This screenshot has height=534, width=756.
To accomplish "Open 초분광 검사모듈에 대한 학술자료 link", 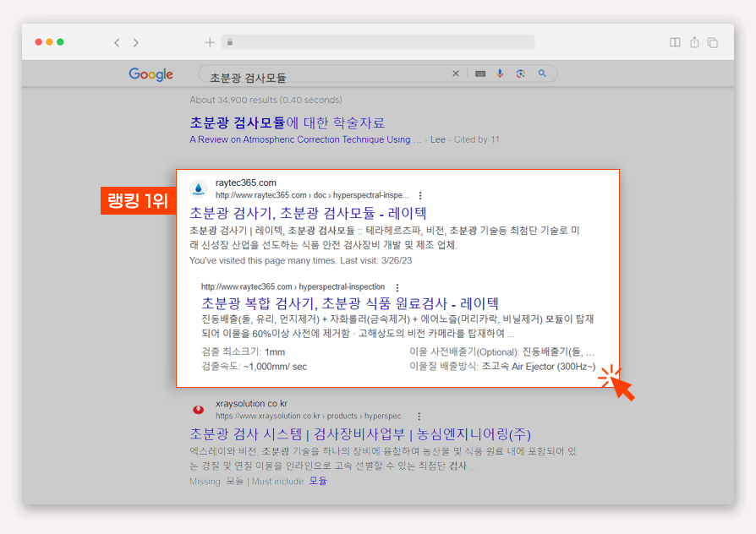I will click(288, 123).
